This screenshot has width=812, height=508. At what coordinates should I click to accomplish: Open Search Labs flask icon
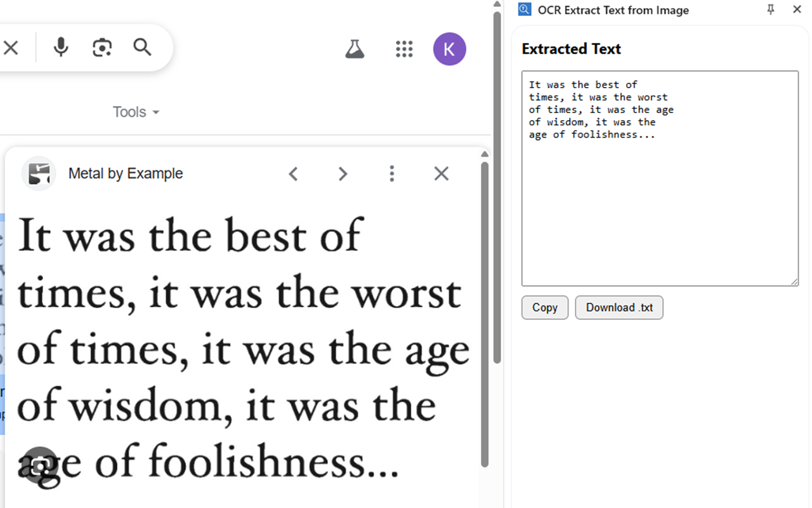coord(355,49)
